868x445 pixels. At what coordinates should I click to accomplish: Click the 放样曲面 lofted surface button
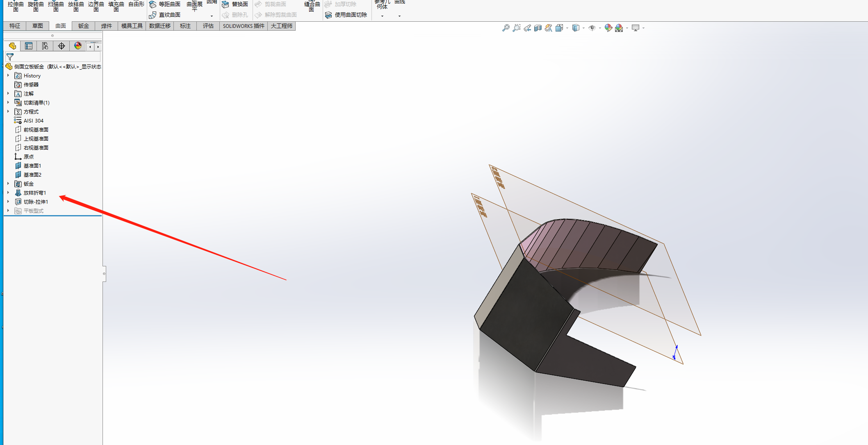tap(76, 6)
